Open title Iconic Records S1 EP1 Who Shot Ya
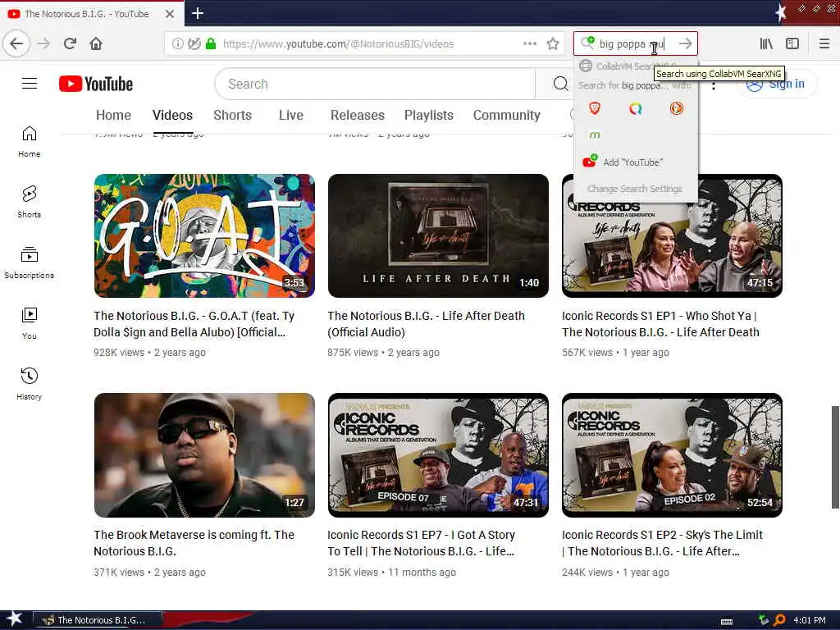Viewport: 840px width, 630px height. pos(660,324)
